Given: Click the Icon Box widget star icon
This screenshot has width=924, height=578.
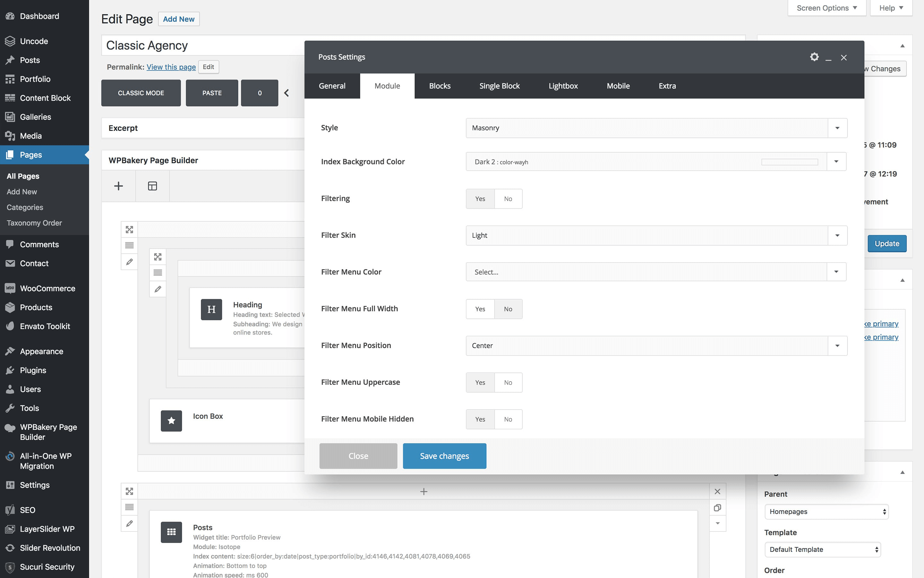Looking at the screenshot, I should pyautogui.click(x=171, y=420).
